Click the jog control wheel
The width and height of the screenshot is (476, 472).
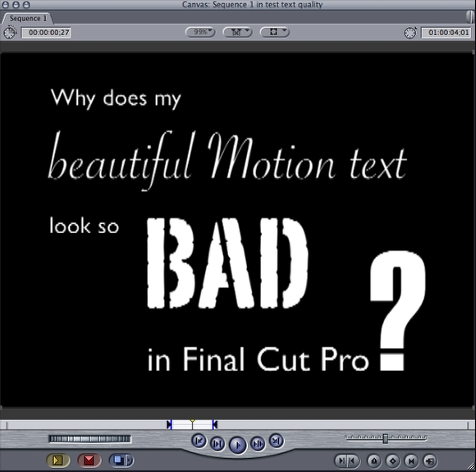[90, 439]
